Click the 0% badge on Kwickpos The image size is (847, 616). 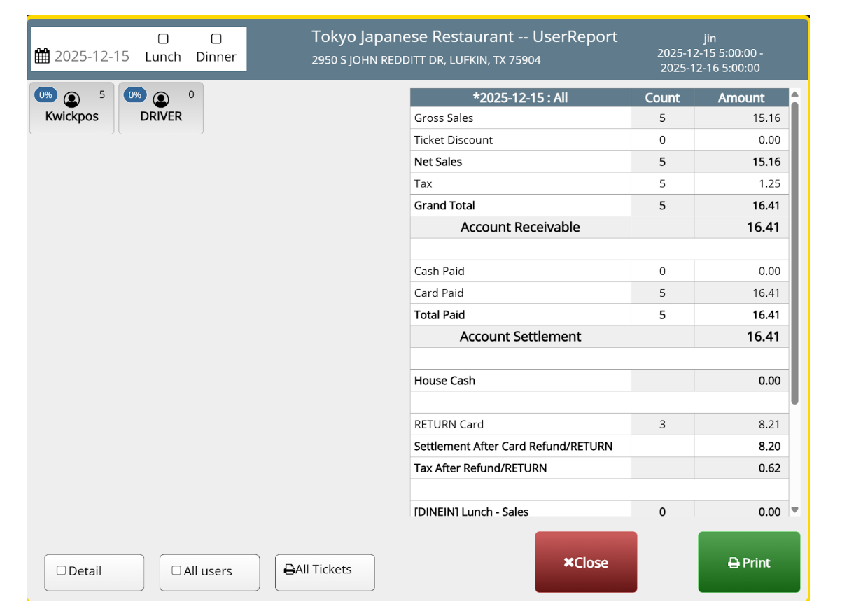click(x=45, y=95)
